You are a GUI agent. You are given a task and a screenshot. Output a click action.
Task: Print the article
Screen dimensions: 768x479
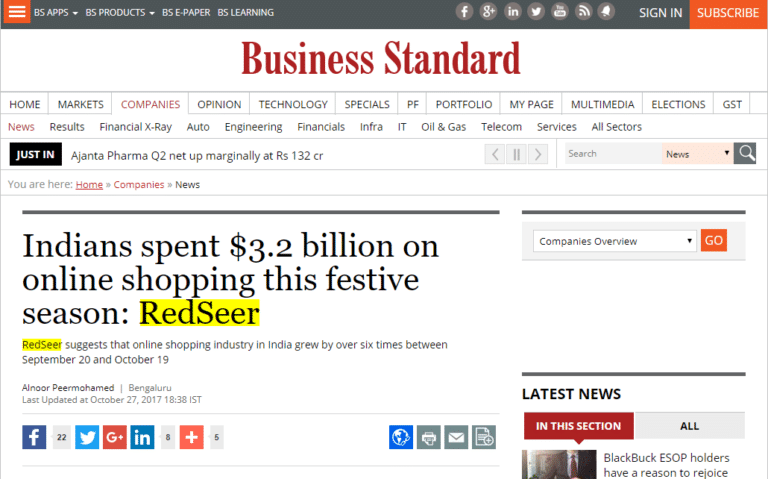coord(429,437)
